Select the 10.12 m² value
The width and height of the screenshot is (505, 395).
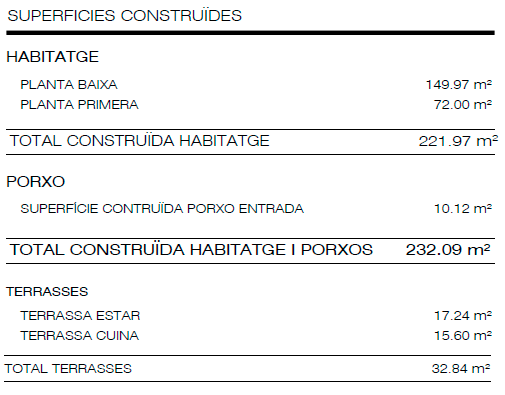pyautogui.click(x=463, y=209)
